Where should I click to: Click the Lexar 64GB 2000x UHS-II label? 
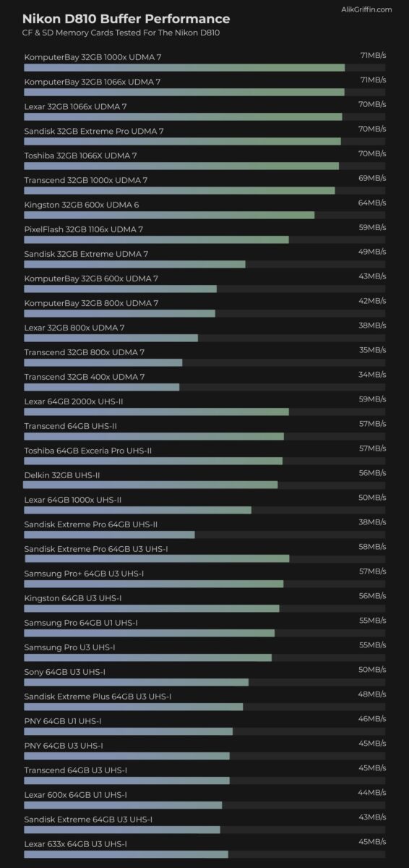(x=78, y=401)
